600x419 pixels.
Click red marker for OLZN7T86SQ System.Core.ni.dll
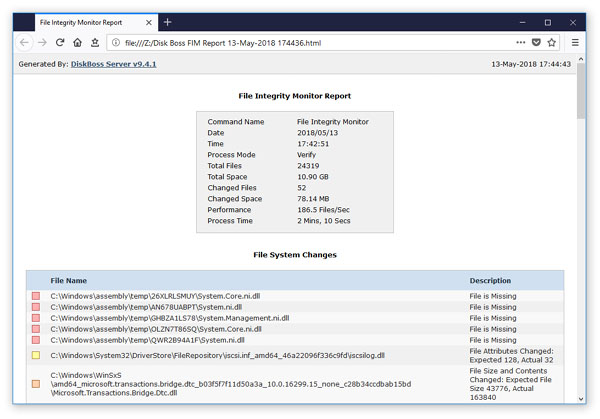[36, 329]
